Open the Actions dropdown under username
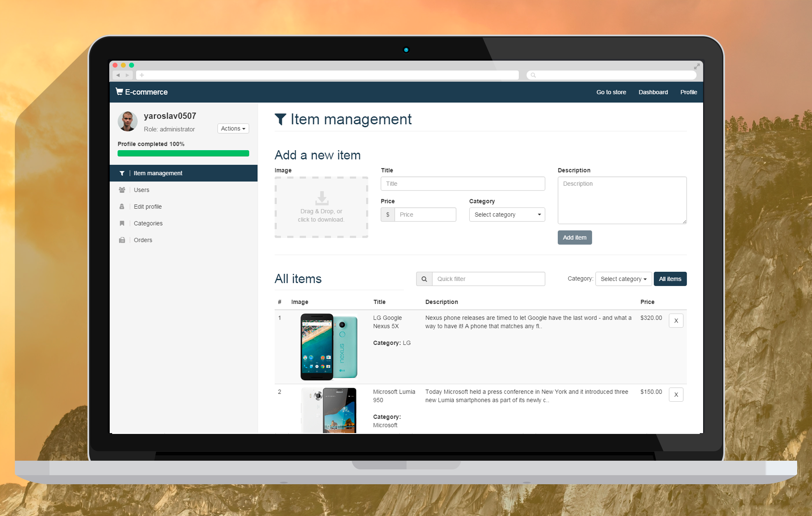This screenshot has width=812, height=516. 233,129
